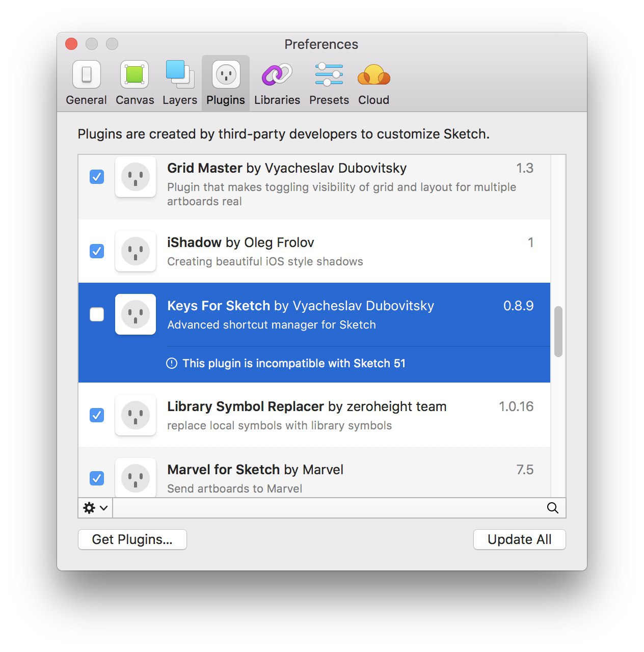644x652 pixels.
Task: Select the Plugins tab
Action: (226, 83)
